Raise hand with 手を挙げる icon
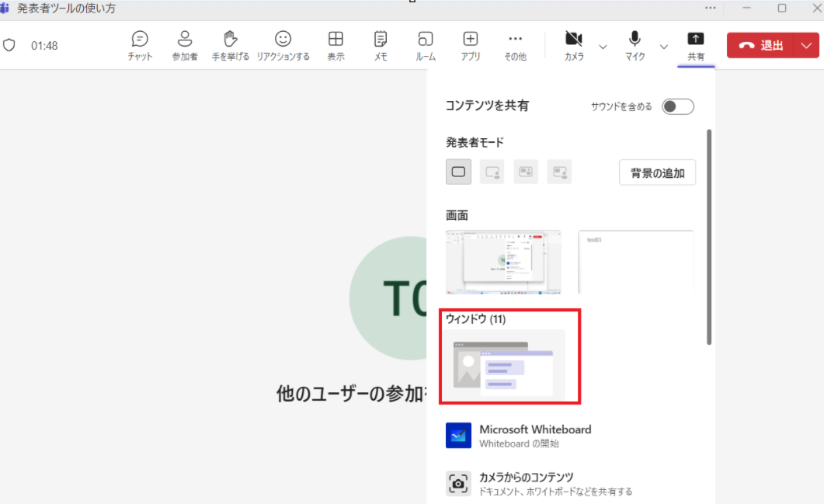The width and height of the screenshot is (824, 504). click(230, 45)
